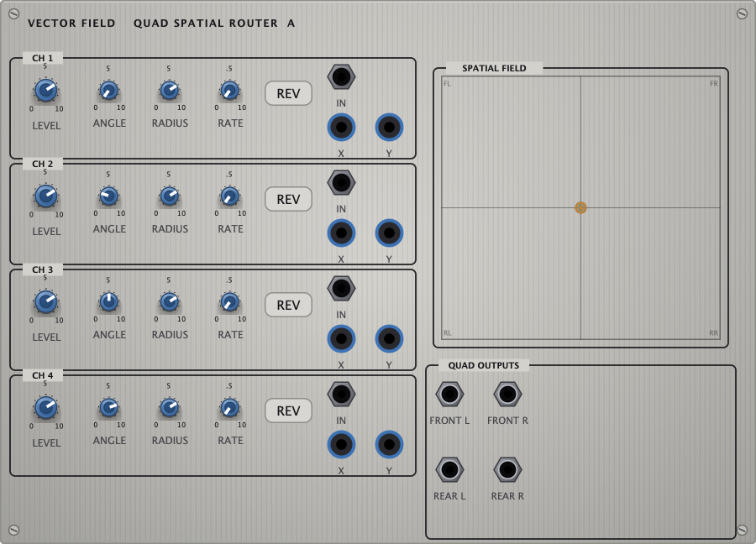
Task: Click the CH 3 ANGLE knob
Action: coord(109,302)
